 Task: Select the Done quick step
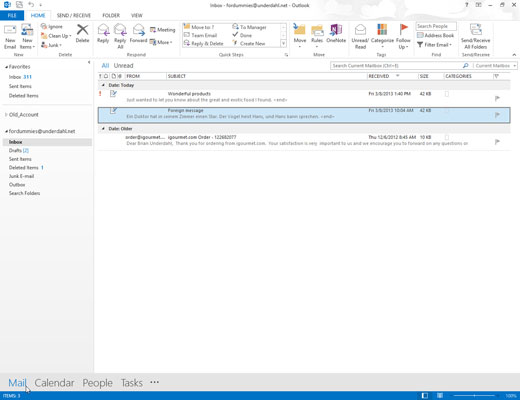click(242, 35)
